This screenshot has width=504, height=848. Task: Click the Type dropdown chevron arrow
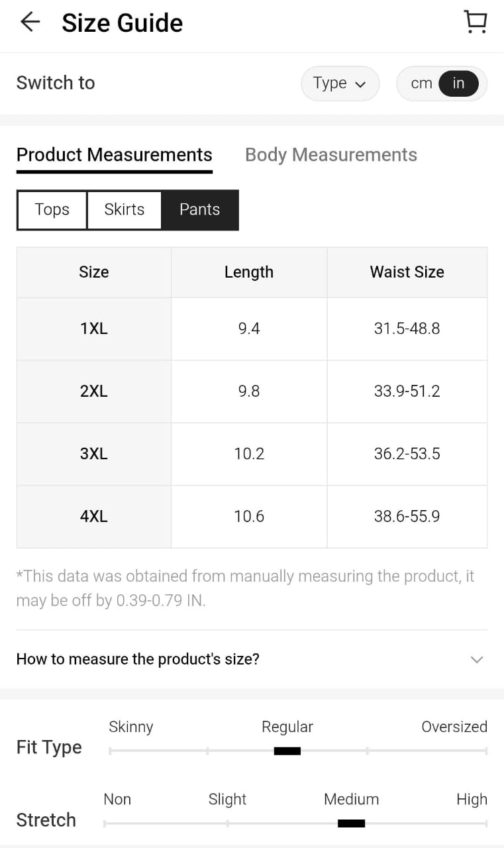point(360,85)
